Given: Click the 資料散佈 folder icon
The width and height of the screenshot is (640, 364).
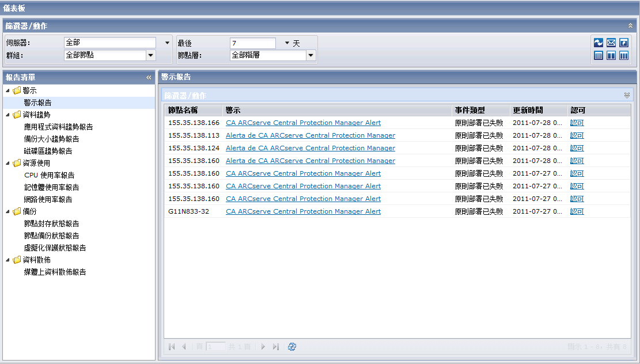Looking at the screenshot, I should click(x=17, y=260).
